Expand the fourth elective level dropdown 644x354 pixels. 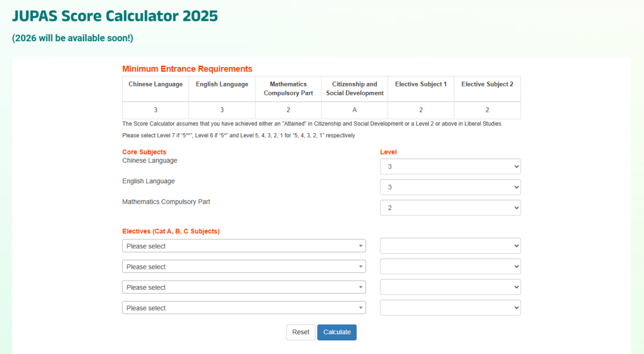tap(450, 308)
